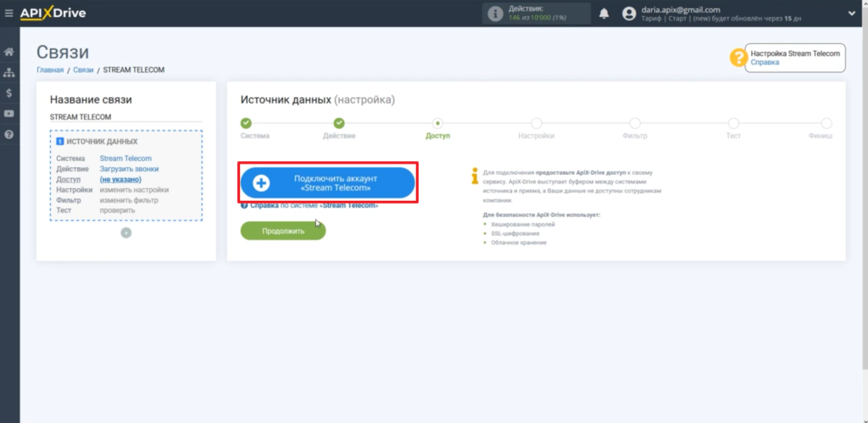Image resolution: width=868 pixels, height=423 pixels.
Task: Click the user avatar icon in header
Action: [x=629, y=14]
